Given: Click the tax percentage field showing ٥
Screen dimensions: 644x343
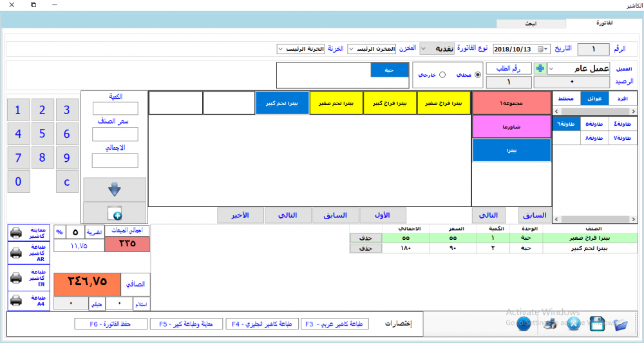Looking at the screenshot, I should [x=75, y=232].
